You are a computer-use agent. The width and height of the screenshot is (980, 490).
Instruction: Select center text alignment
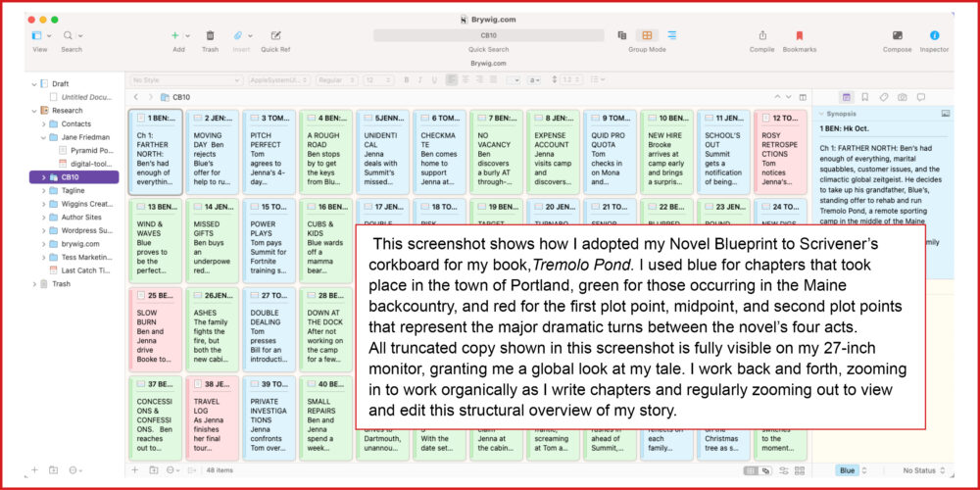[x=465, y=80]
